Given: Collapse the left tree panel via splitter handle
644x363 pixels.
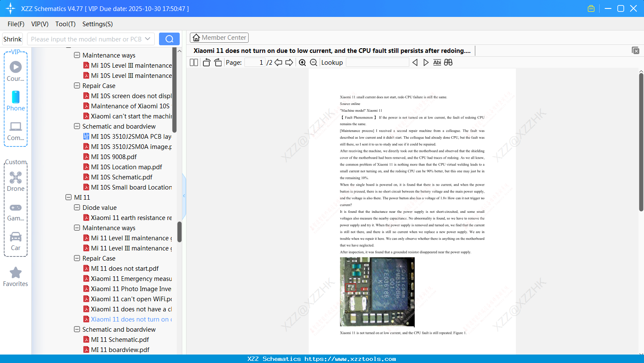Looking at the screenshot, I should tap(184, 195).
